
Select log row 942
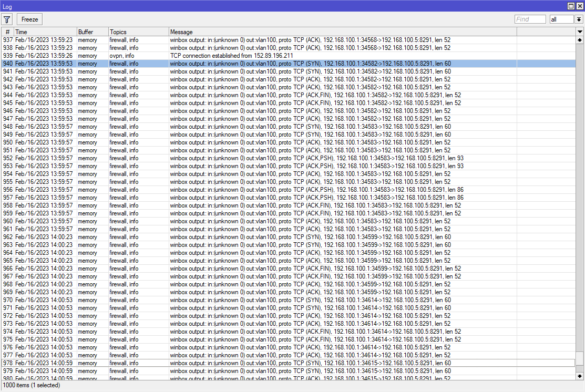(289, 79)
